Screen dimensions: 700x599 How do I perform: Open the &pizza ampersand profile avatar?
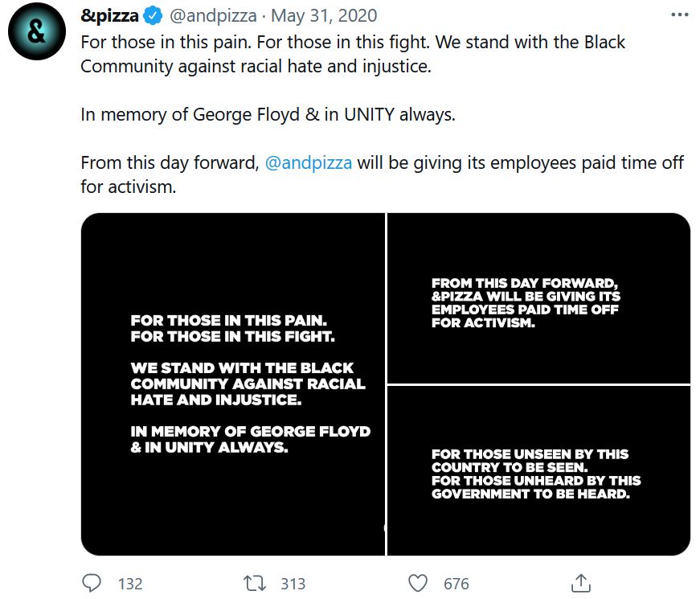coord(37,32)
